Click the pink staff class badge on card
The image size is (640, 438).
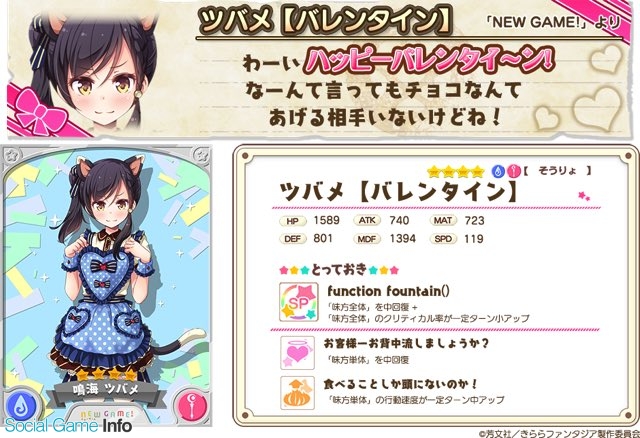coord(191,407)
